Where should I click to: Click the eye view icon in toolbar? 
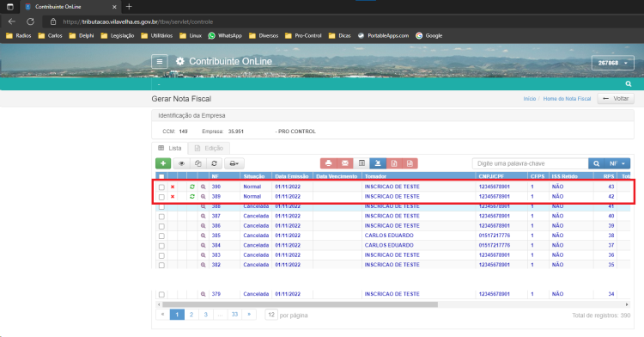click(181, 163)
